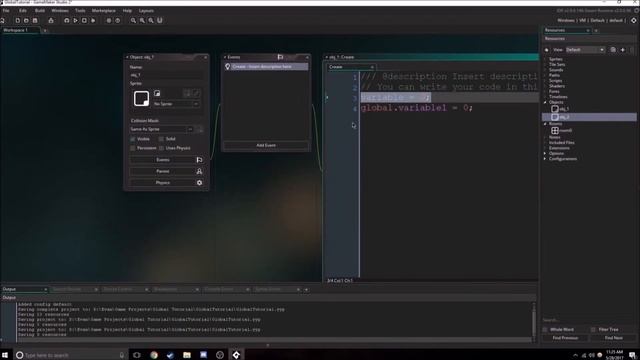Screen dimensions: 640x360
Task: Click the Docks toggle toolbar icon
Action: (160, 20)
